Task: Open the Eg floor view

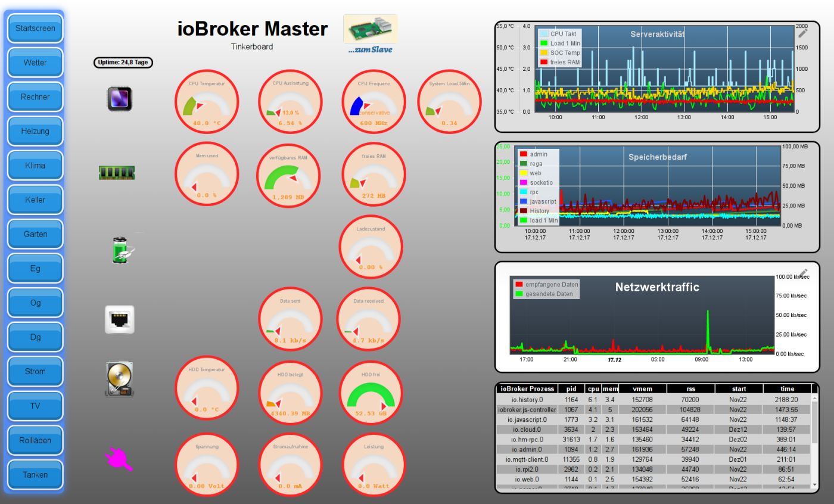Action: [x=35, y=269]
